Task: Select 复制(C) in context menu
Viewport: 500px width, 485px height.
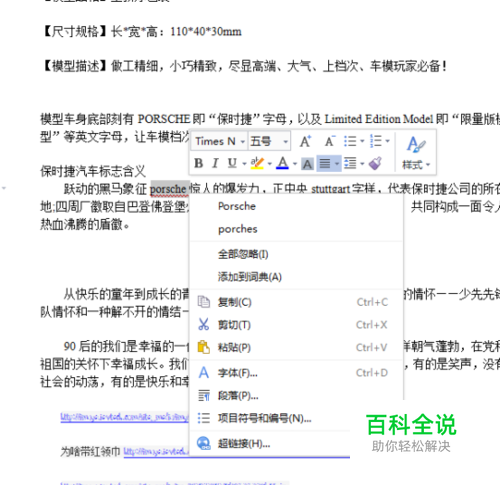Action: tap(297, 302)
